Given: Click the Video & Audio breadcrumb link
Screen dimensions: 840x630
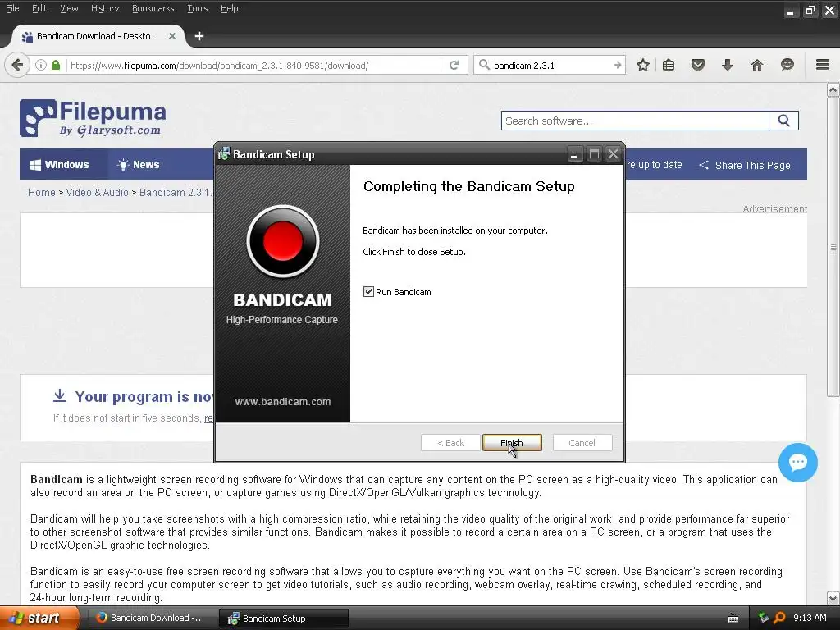Looking at the screenshot, I should pos(97,192).
